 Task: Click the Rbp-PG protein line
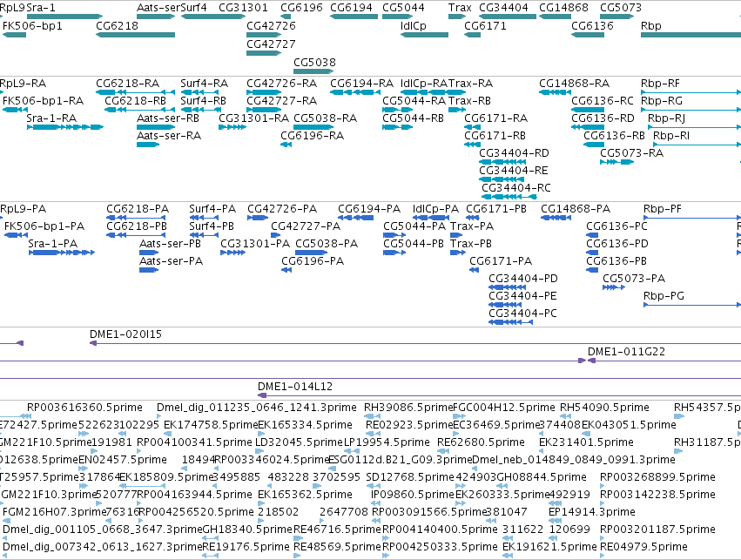click(x=692, y=305)
